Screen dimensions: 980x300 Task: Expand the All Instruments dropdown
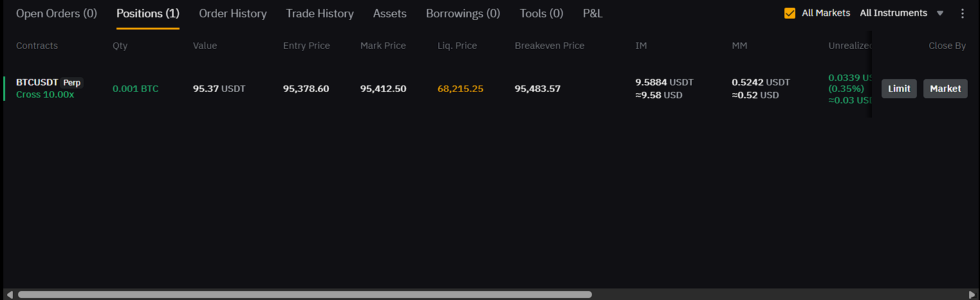click(x=901, y=13)
